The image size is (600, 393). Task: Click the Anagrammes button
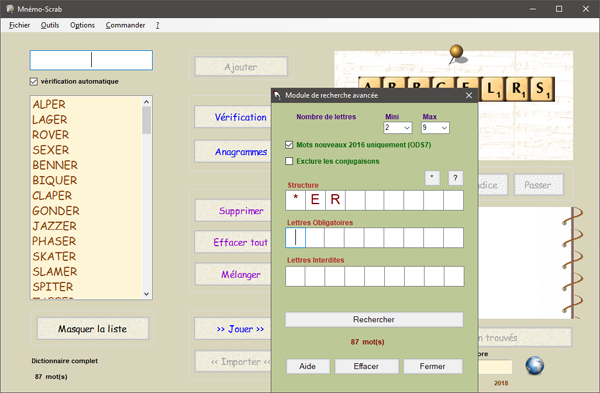tap(233, 152)
